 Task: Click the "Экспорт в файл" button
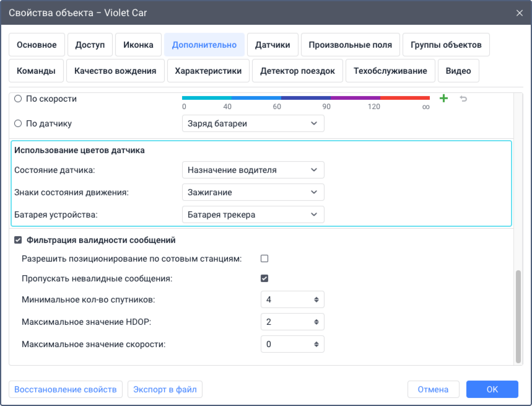(x=165, y=389)
